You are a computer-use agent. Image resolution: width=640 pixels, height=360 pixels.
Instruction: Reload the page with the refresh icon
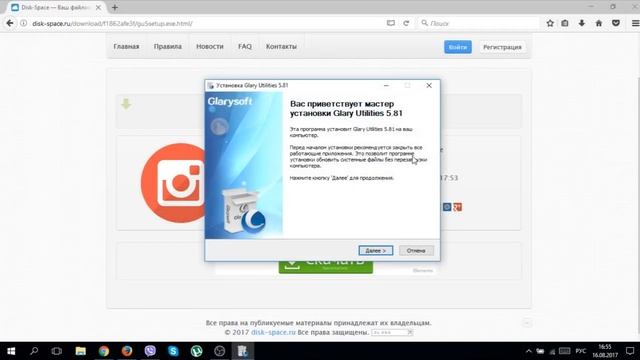pos(406,23)
